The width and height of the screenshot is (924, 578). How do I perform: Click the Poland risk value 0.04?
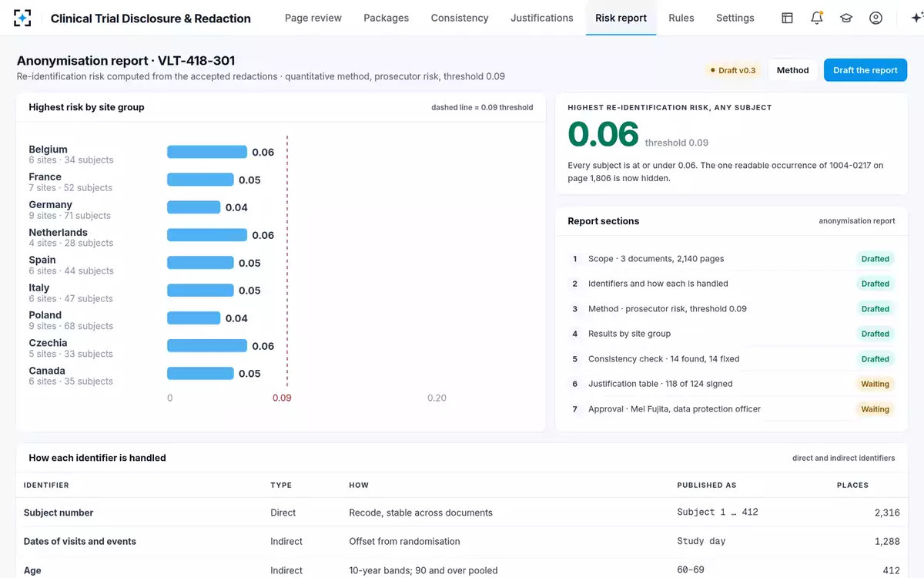[x=236, y=318]
